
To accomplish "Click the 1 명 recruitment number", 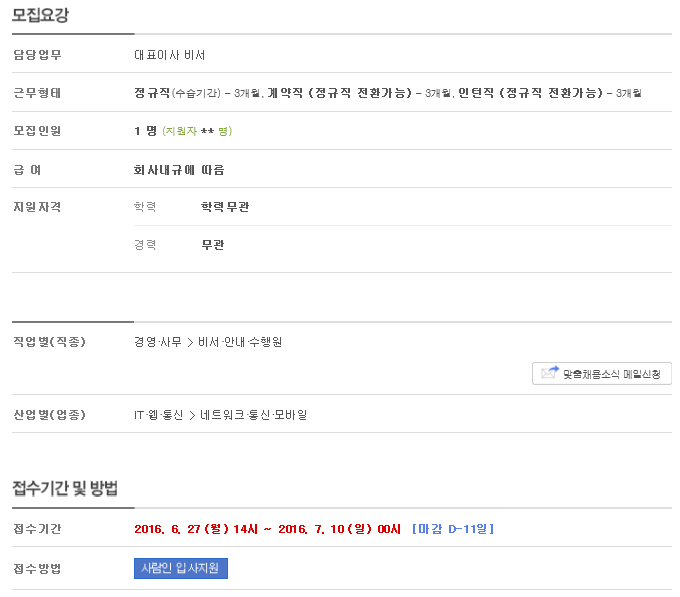I will click(145, 131).
